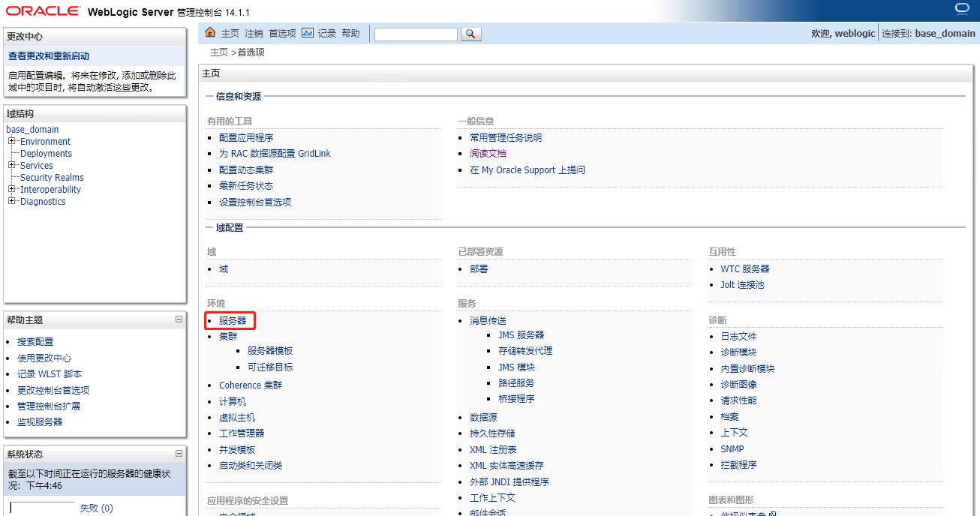Open the Coherence 集群 link

(x=250, y=385)
